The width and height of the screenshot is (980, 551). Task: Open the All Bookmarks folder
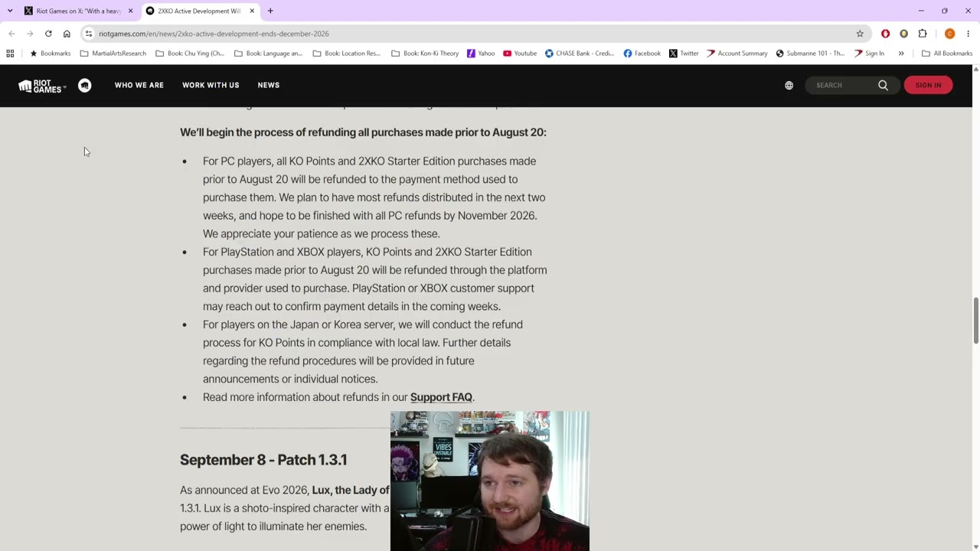pos(947,54)
